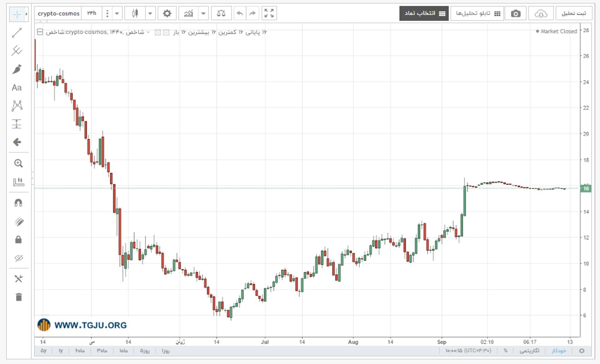
Task: Open chart properties gear in top toolbar
Action: click(167, 14)
